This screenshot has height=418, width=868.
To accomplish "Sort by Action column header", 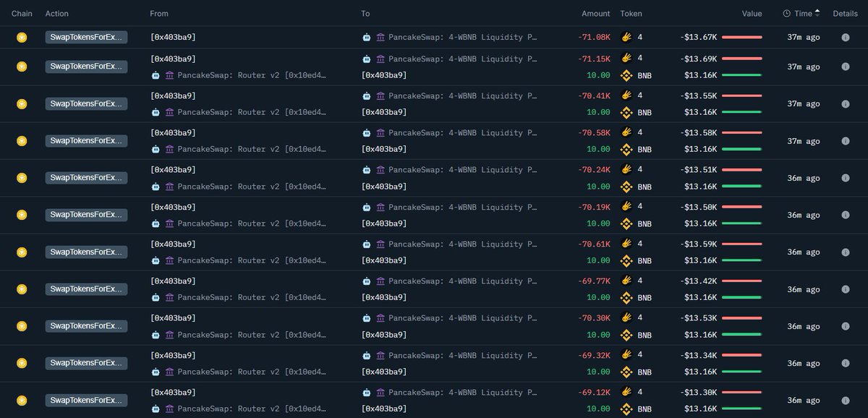I will pos(57,14).
